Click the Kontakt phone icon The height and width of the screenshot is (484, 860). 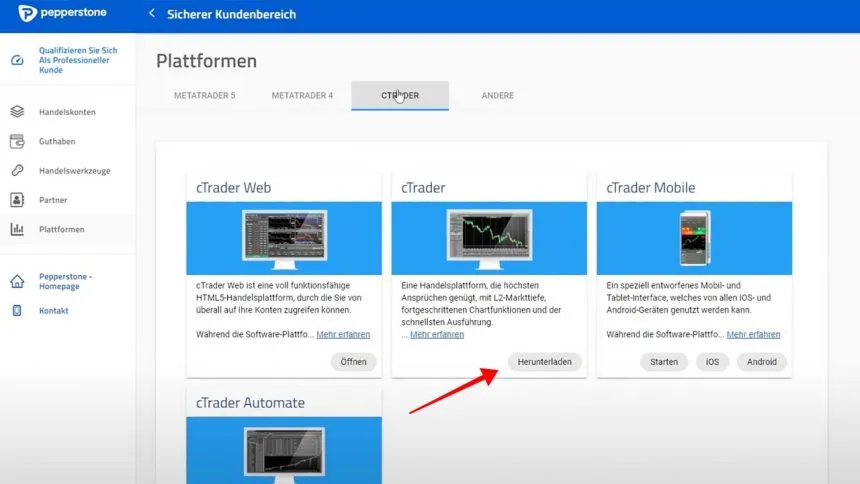click(17, 311)
